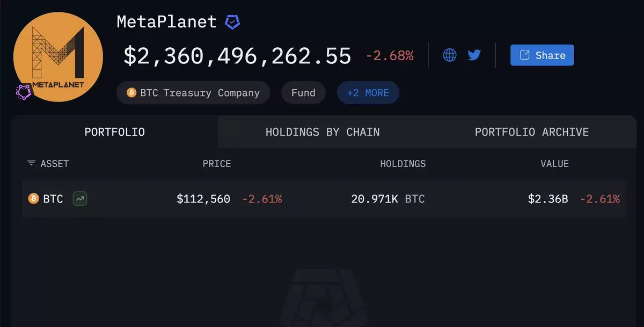Switch to the PORTFOLIO tab
644x327 pixels.
(115, 132)
